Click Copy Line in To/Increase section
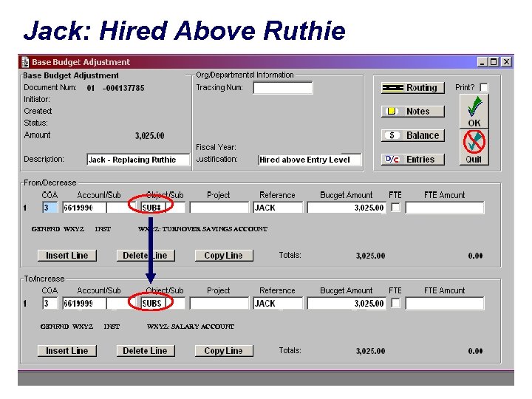Image resolution: width=532 pixels, height=399 pixels. tap(224, 351)
